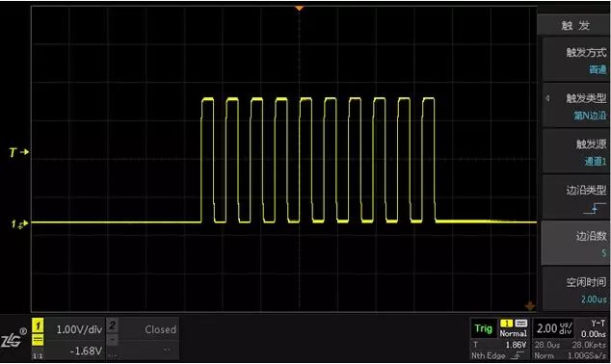The image size is (611, 364).
Task: Expand left arrow beside 触发类型
Action: click(547, 98)
